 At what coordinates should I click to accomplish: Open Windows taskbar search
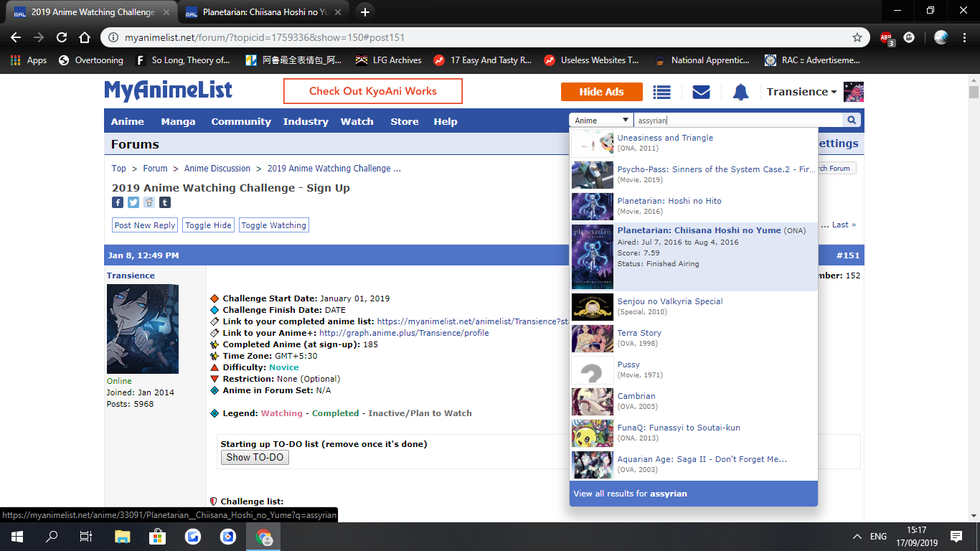pos(51,536)
